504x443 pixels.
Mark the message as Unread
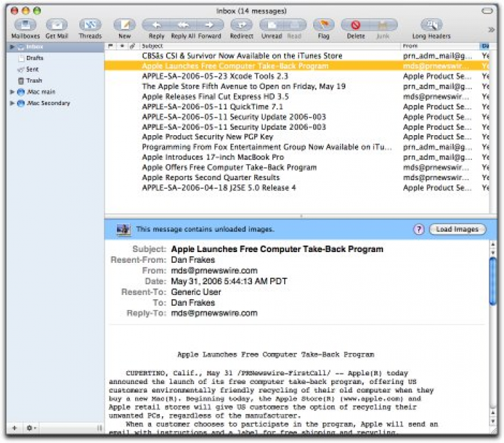[271, 25]
